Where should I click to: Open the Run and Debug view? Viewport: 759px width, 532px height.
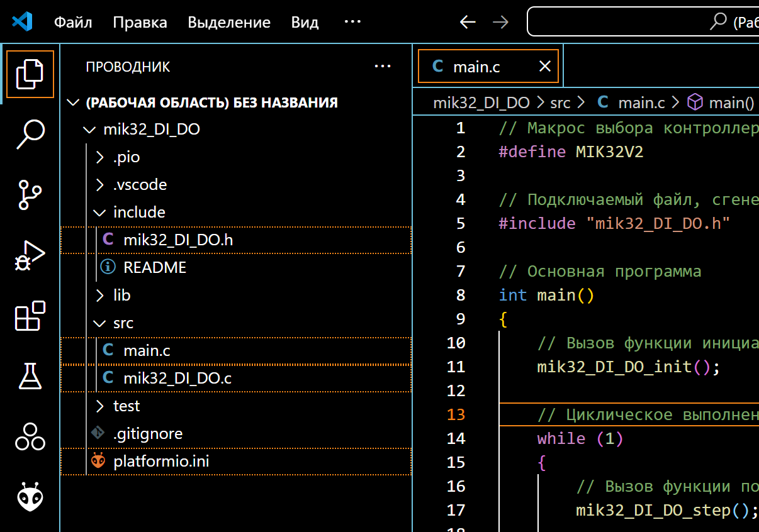(29, 256)
